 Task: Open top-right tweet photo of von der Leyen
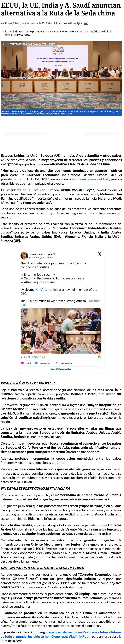tap(81, 320)
